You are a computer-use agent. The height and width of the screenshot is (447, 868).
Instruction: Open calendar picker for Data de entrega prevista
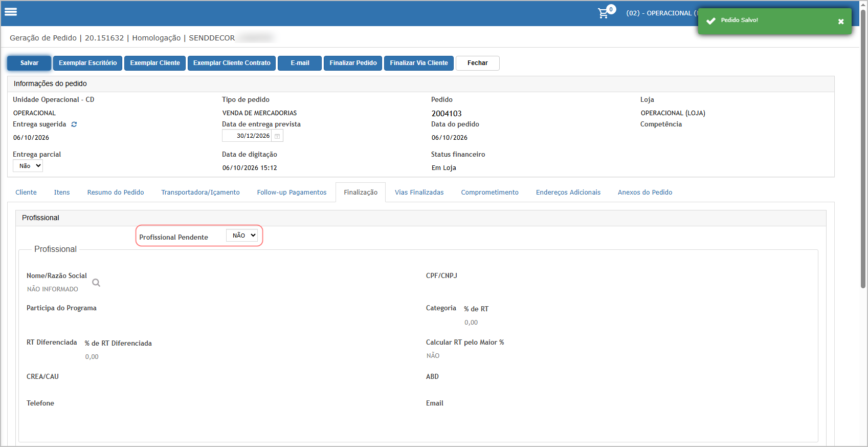[277, 136]
